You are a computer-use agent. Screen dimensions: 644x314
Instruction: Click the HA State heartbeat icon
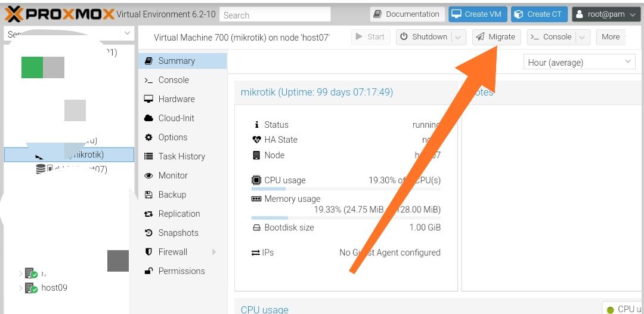tap(256, 140)
